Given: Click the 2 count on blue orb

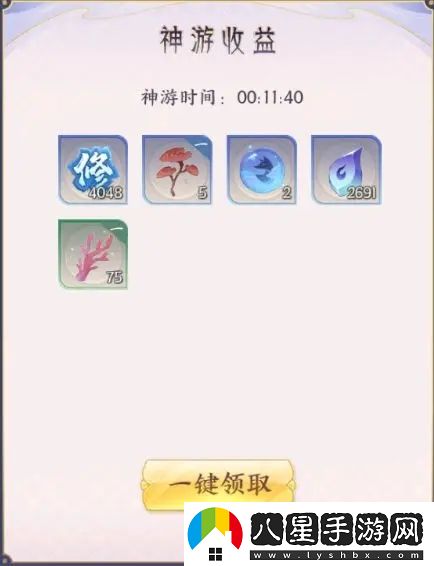Looking at the screenshot, I should (287, 193).
